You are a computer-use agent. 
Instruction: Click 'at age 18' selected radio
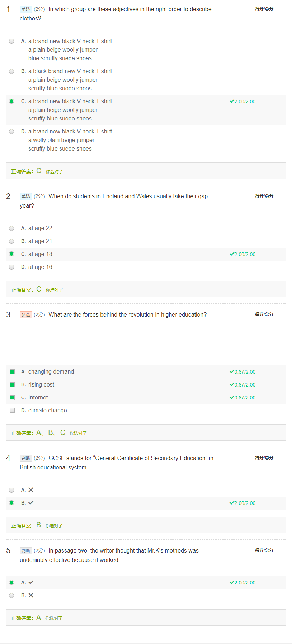(11, 254)
